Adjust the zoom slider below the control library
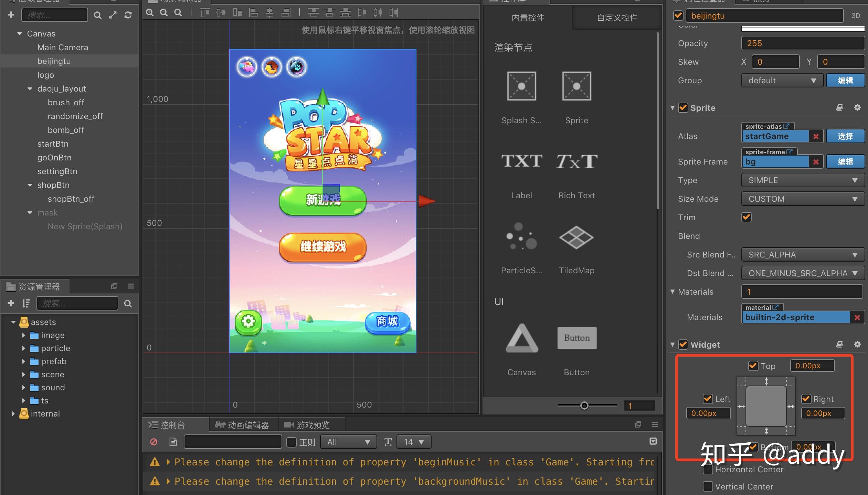This screenshot has height=495, width=868. pyautogui.click(x=585, y=406)
